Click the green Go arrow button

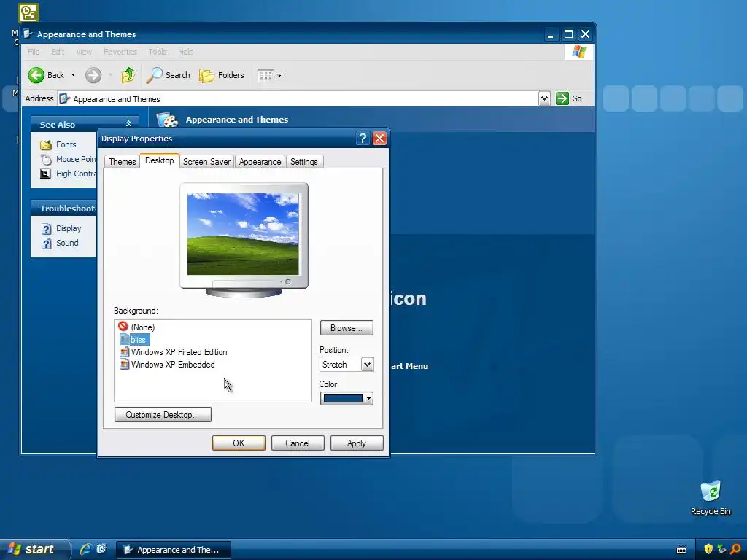[x=562, y=98]
